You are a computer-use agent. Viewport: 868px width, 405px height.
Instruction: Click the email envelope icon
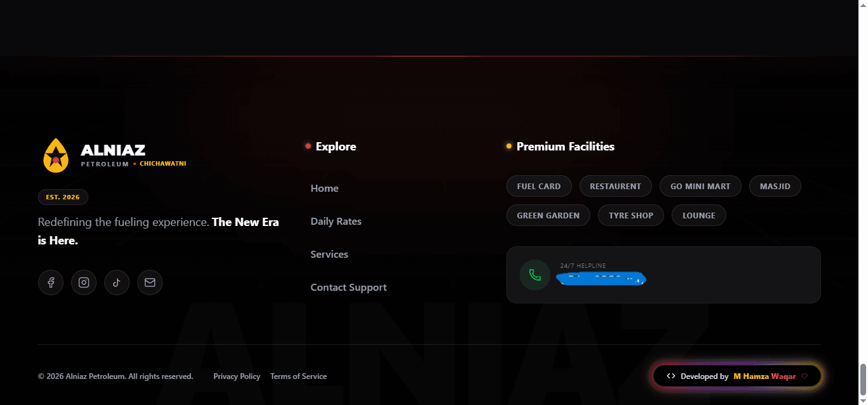[150, 282]
